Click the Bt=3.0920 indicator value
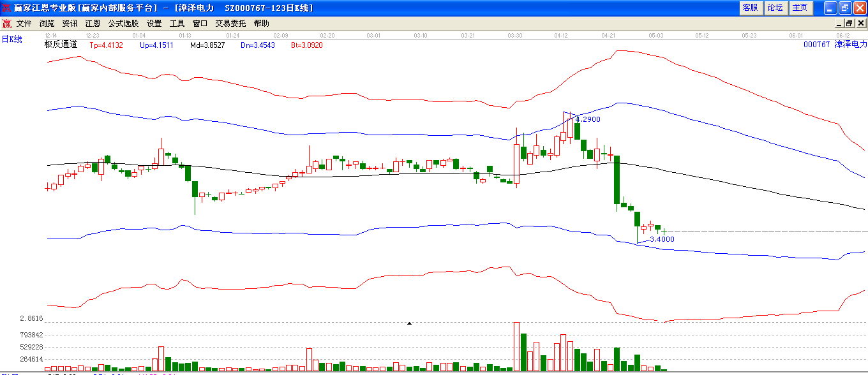Viewport: 868px width, 375px height. (x=307, y=45)
